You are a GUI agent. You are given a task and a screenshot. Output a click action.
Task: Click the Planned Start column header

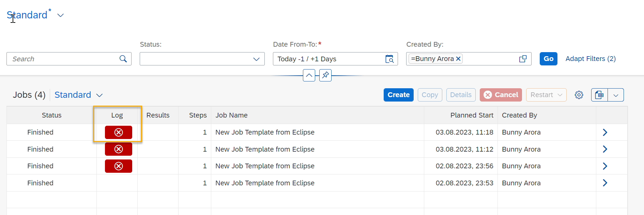[461, 115]
